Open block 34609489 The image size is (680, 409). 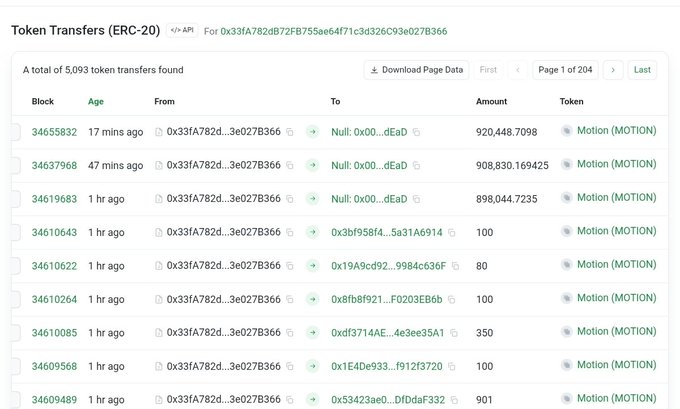coord(54,399)
